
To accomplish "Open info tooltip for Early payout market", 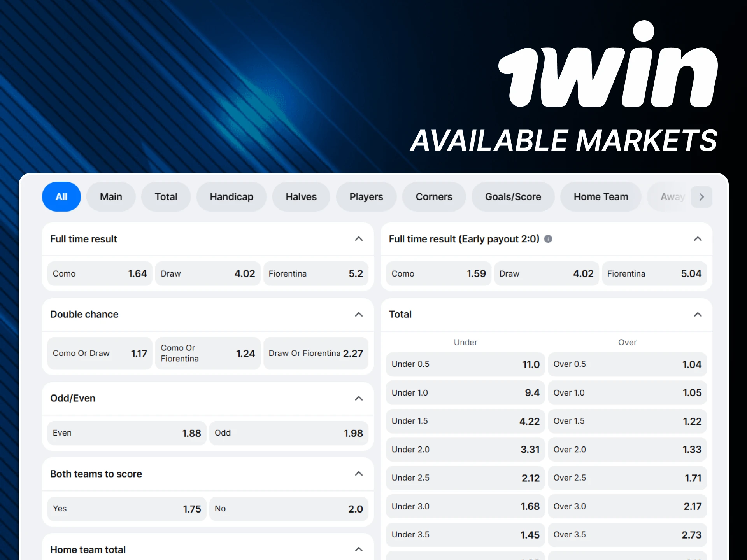I will (x=549, y=239).
